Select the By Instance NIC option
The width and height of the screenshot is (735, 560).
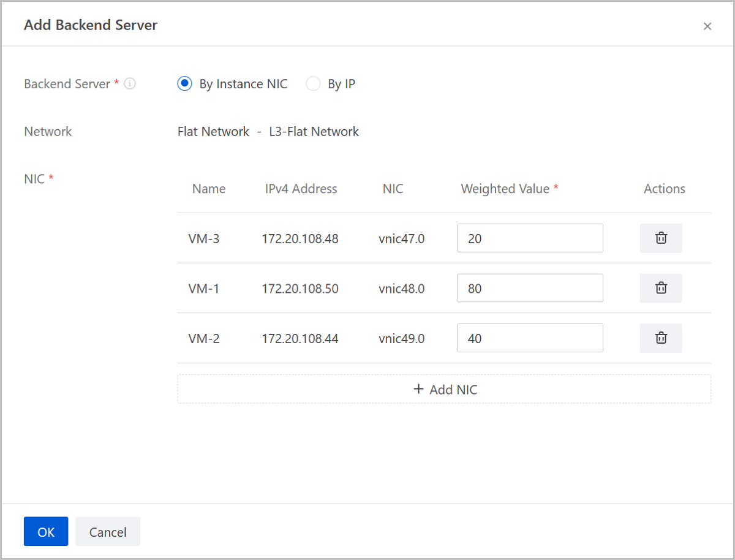[184, 84]
